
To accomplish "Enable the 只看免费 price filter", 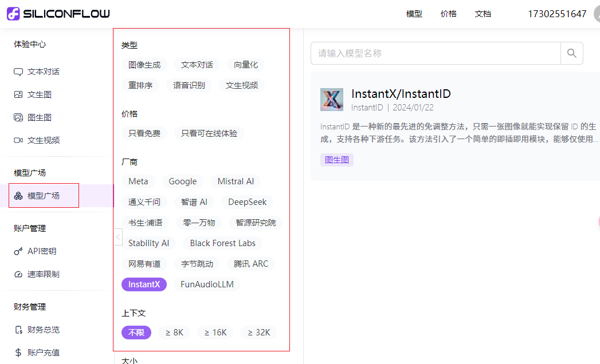I will [144, 133].
